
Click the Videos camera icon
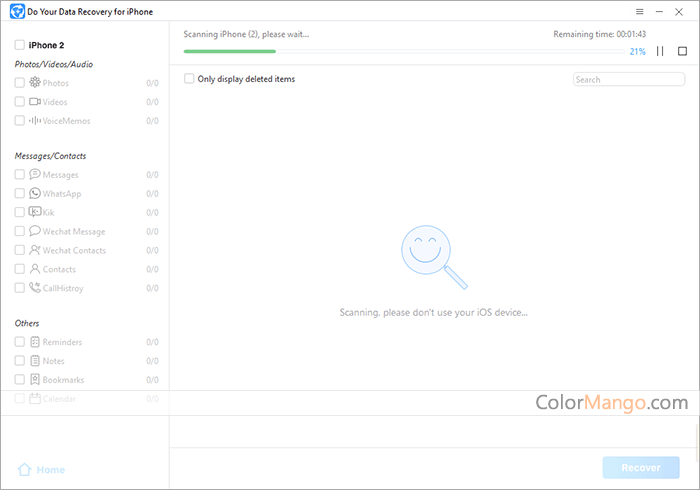35,102
